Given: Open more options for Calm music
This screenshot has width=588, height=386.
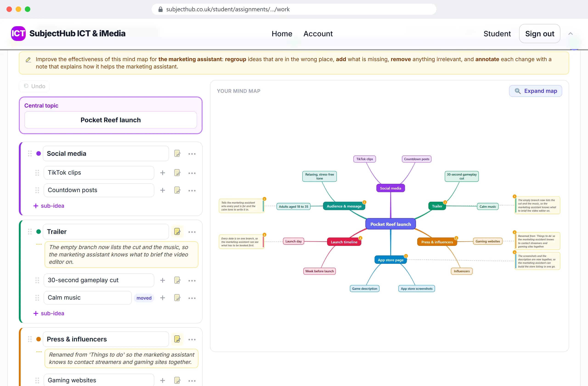Looking at the screenshot, I should (x=192, y=298).
